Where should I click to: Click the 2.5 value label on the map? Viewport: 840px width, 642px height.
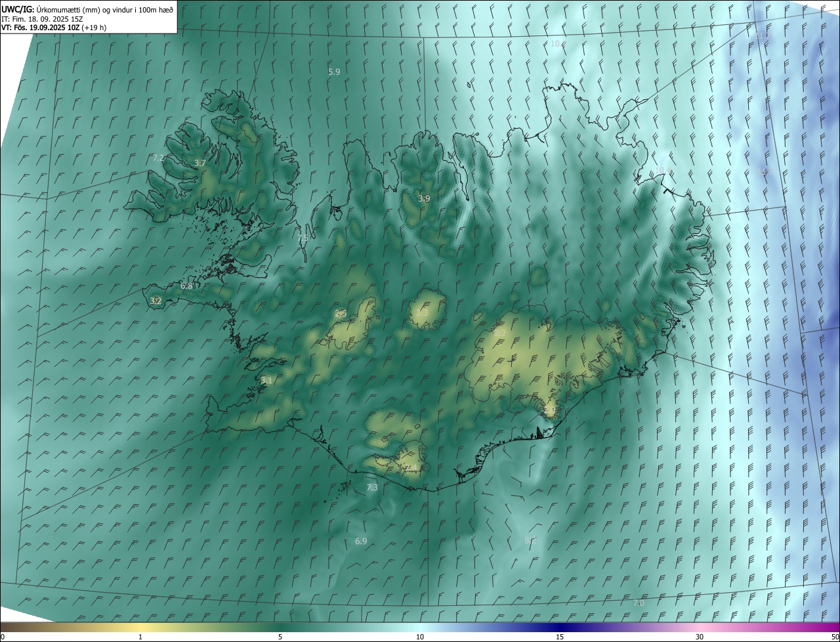(341, 314)
